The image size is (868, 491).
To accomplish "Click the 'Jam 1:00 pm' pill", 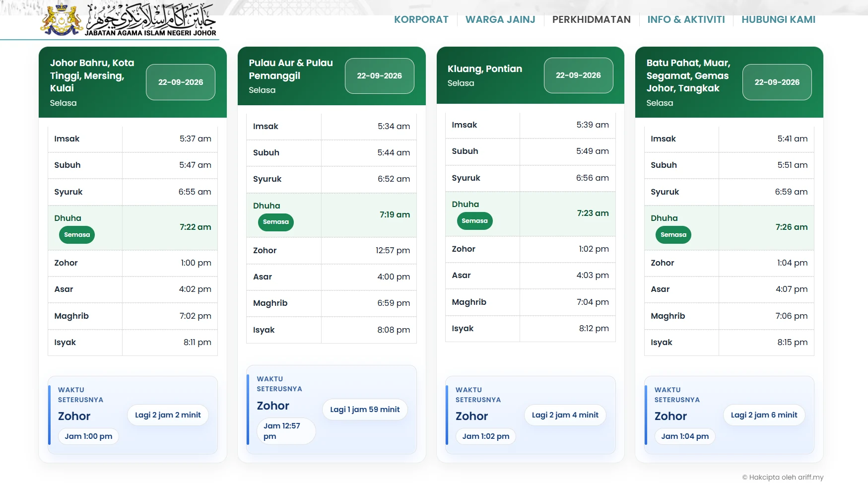I will (88, 436).
